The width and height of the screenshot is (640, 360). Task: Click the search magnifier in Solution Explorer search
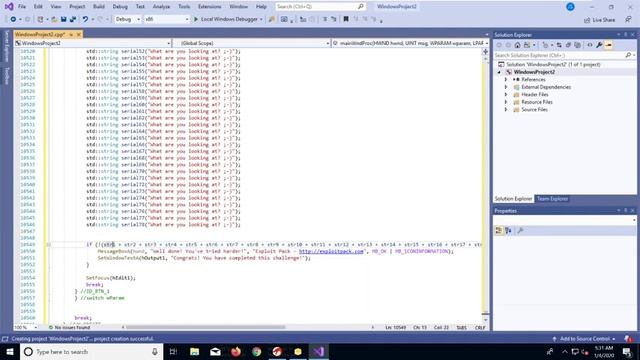(628, 55)
